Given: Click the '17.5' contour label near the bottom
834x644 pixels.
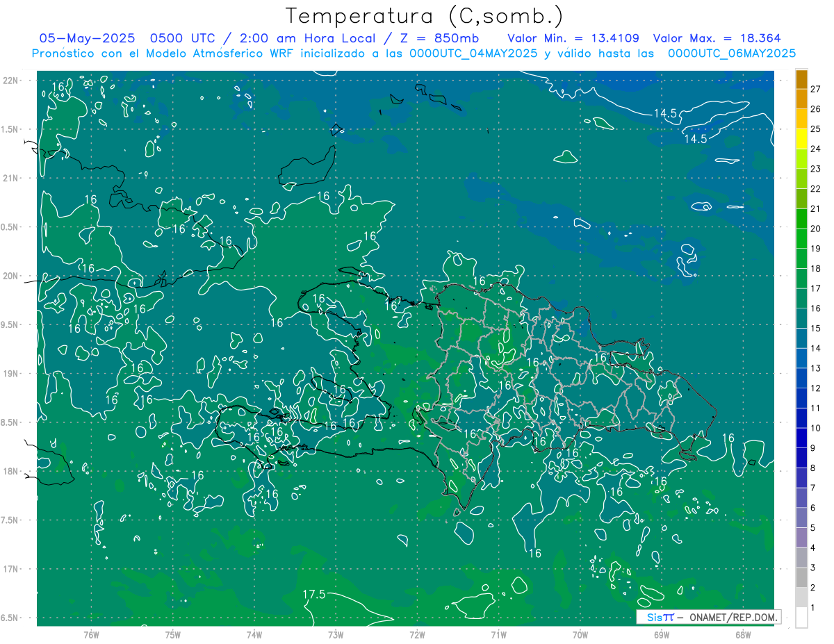Looking at the screenshot, I should [315, 594].
